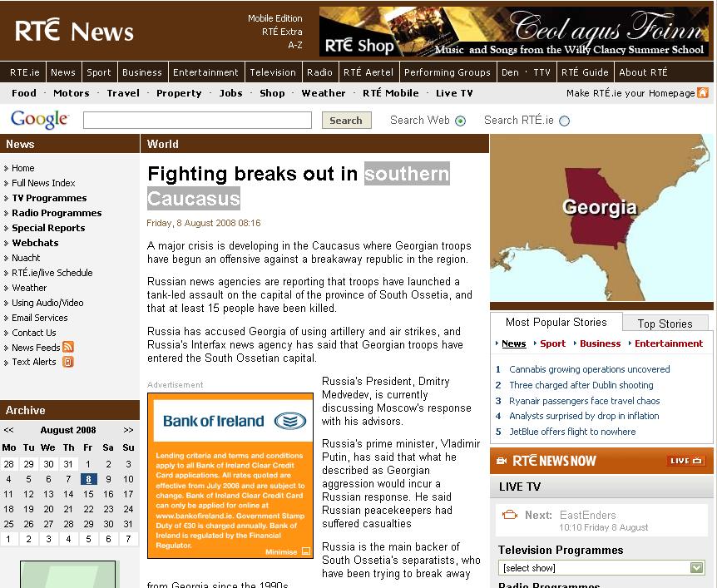The image size is (717, 588).
Task: Open the Entertainment menu in top navigation
Action: (205, 72)
